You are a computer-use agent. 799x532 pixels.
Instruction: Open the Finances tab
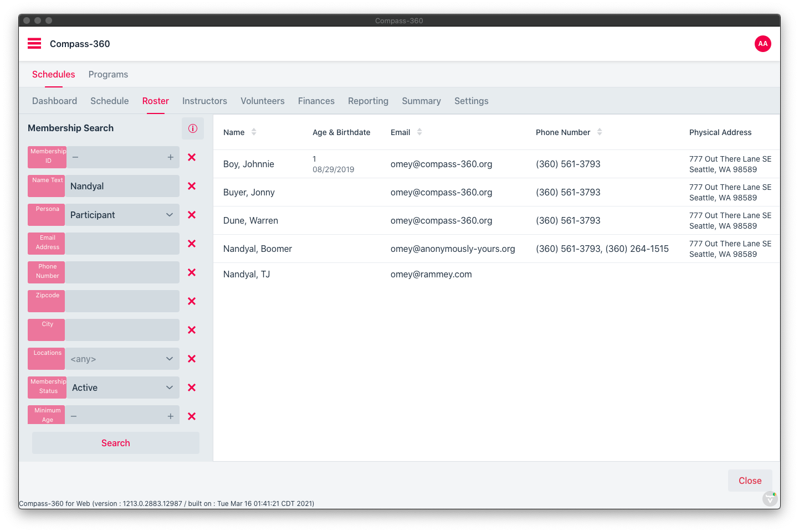[316, 101]
